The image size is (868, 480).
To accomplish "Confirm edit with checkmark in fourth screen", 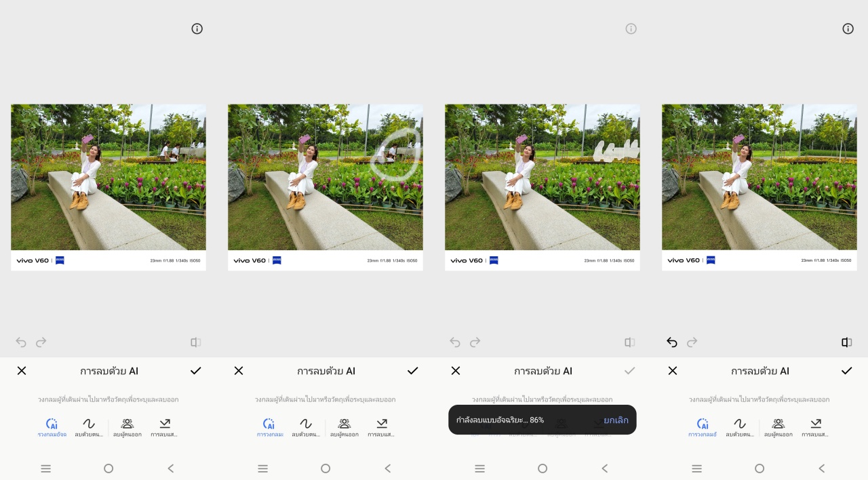I will [x=846, y=371].
